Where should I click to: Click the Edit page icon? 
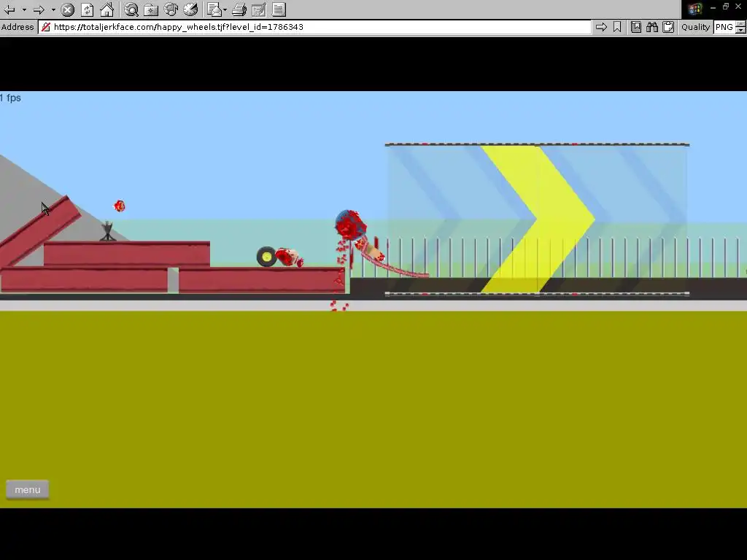259,9
